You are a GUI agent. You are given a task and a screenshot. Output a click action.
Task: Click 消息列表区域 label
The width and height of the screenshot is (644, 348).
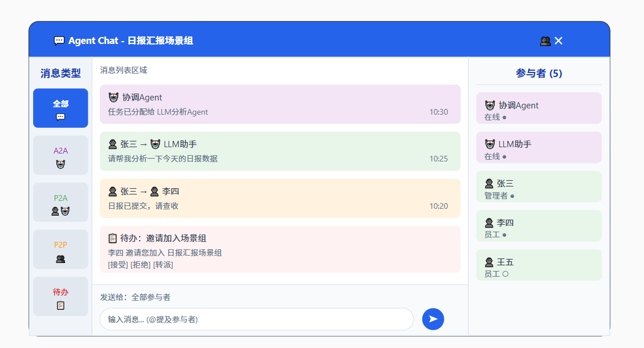[x=123, y=70]
